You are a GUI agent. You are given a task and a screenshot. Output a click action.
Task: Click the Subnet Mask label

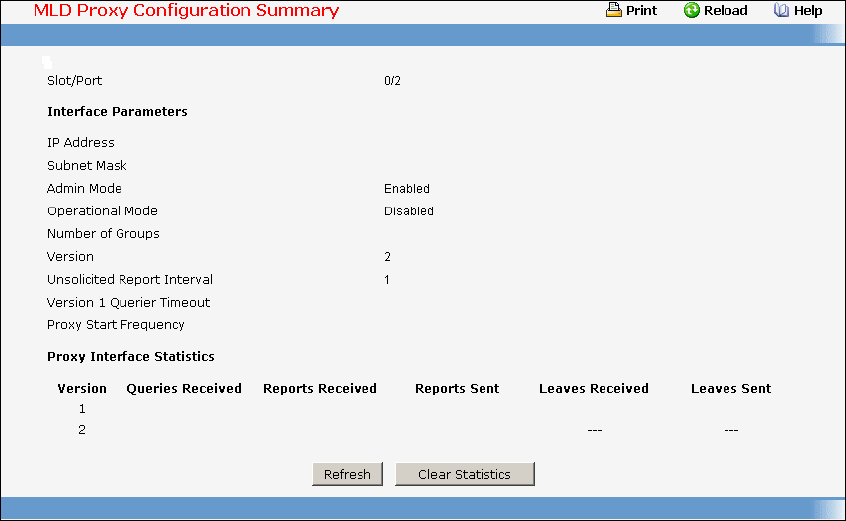[87, 166]
